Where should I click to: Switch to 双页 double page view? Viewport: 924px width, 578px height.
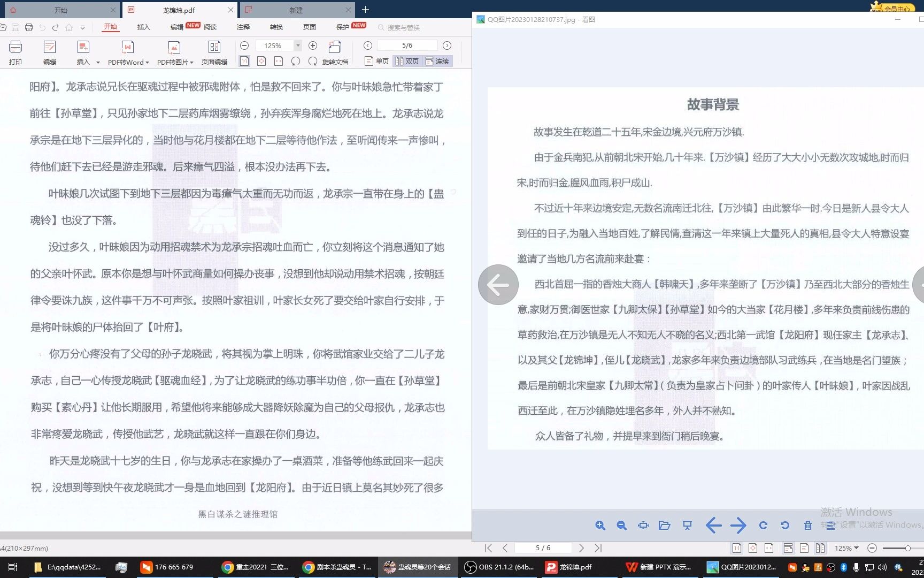(407, 61)
